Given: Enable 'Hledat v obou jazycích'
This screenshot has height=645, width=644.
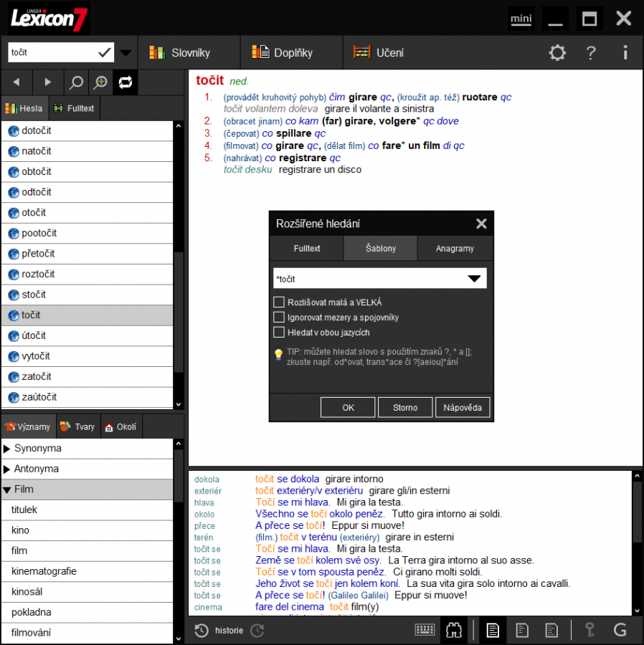Looking at the screenshot, I should click(280, 333).
